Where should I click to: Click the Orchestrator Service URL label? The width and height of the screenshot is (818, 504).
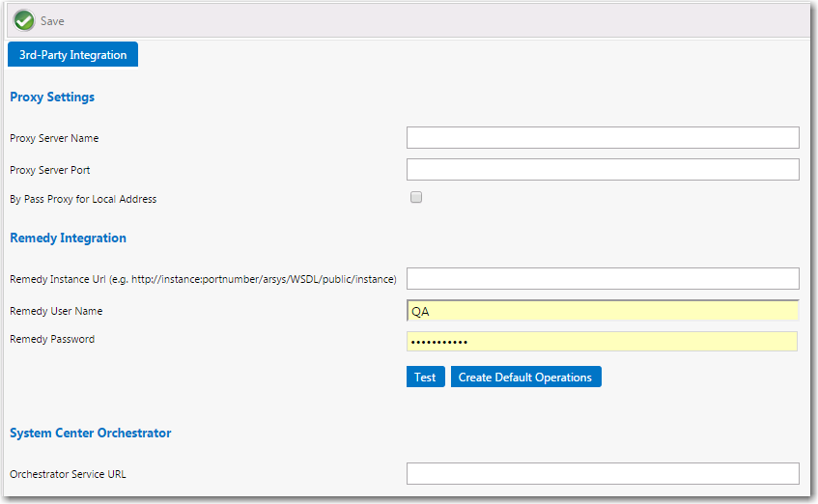[68, 474]
